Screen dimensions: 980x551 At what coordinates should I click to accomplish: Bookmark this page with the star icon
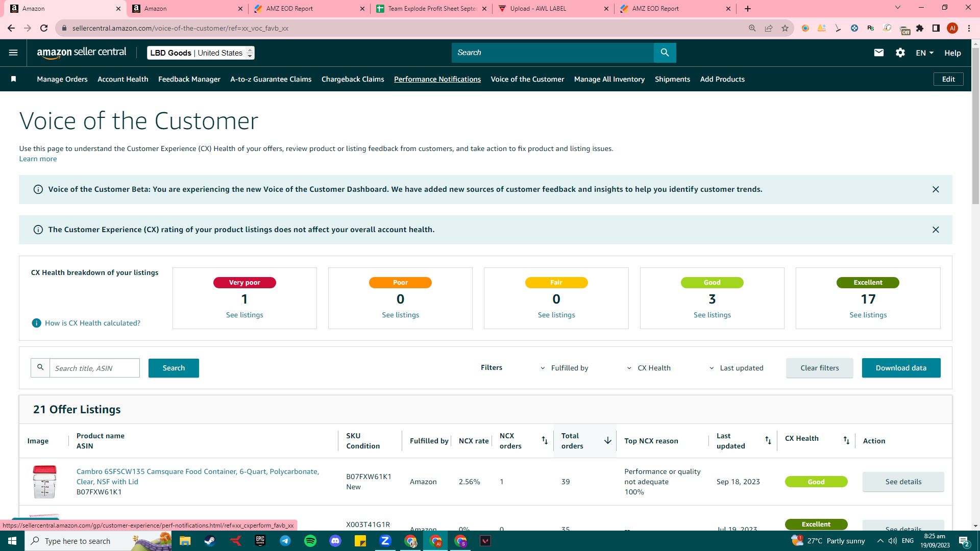click(785, 28)
